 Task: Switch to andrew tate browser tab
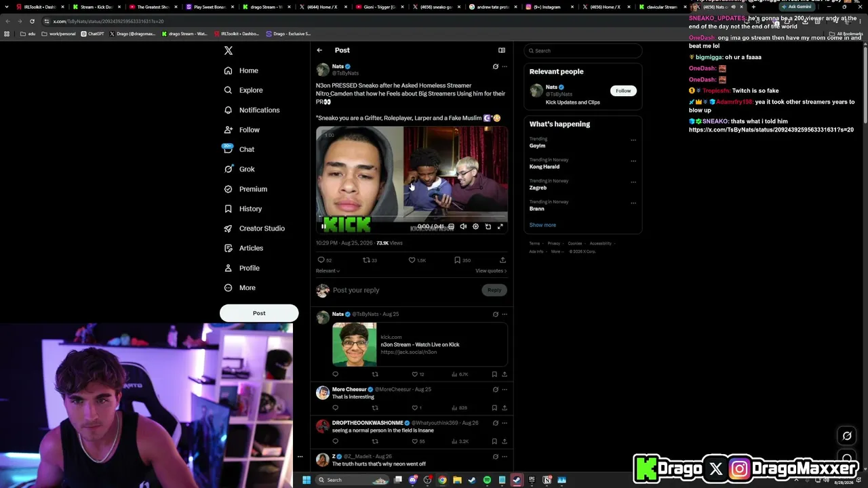(492, 7)
